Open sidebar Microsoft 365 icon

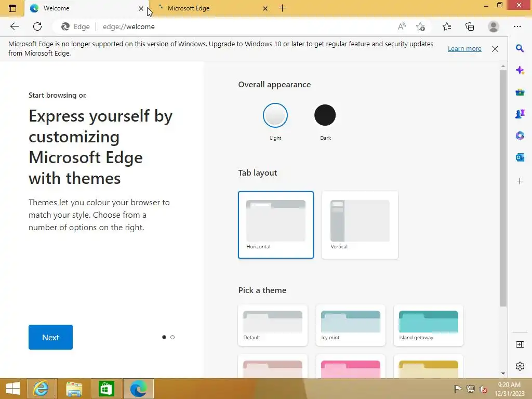[x=520, y=136]
